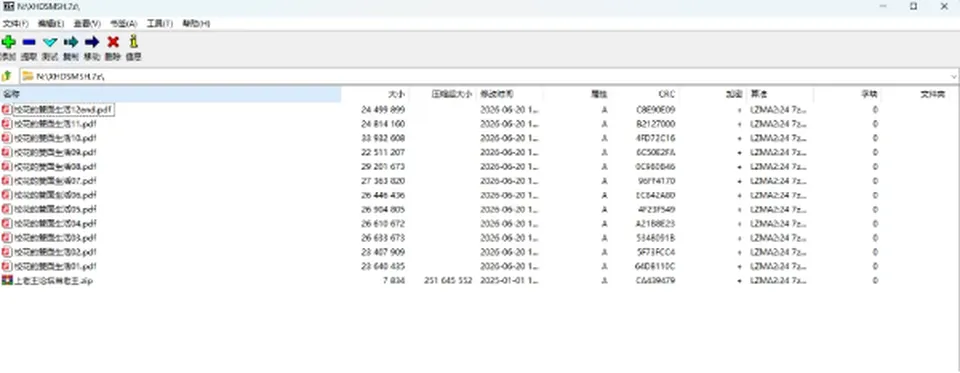Click the PDF icon of the 02.pdf file
The width and height of the screenshot is (960, 373).
click(7, 252)
